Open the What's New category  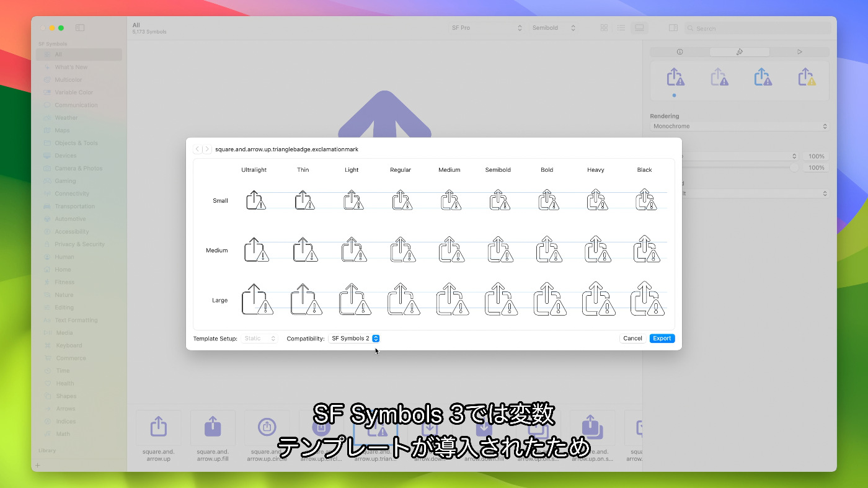(79, 67)
